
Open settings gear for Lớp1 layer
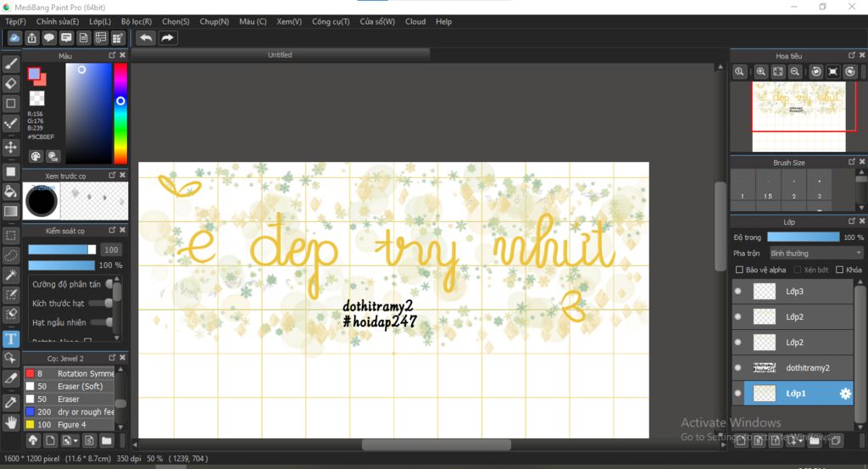pyautogui.click(x=845, y=394)
